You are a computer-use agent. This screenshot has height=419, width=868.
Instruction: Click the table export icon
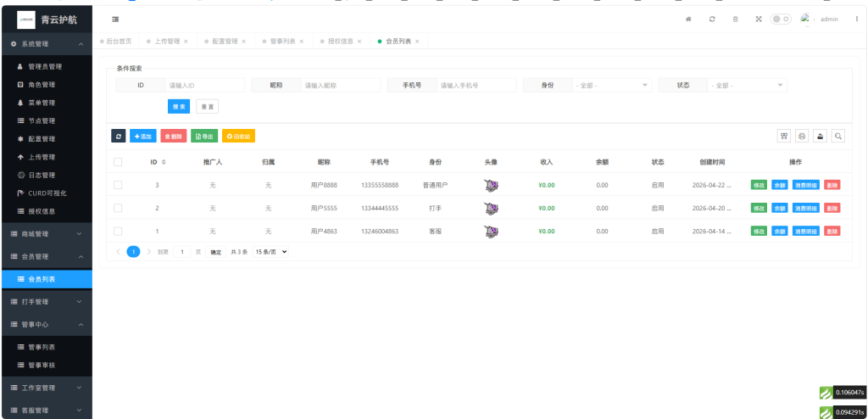(x=820, y=136)
